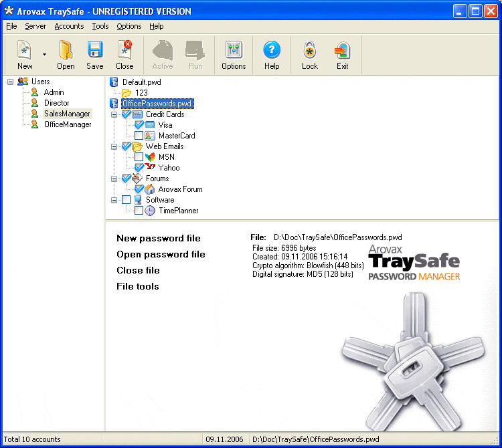Click the New password file link
This screenshot has width=502, height=448.
159,238
